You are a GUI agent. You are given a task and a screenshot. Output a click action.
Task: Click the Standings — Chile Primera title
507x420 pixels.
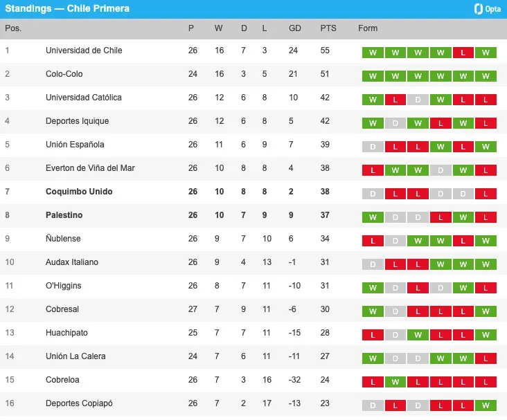pos(67,9)
